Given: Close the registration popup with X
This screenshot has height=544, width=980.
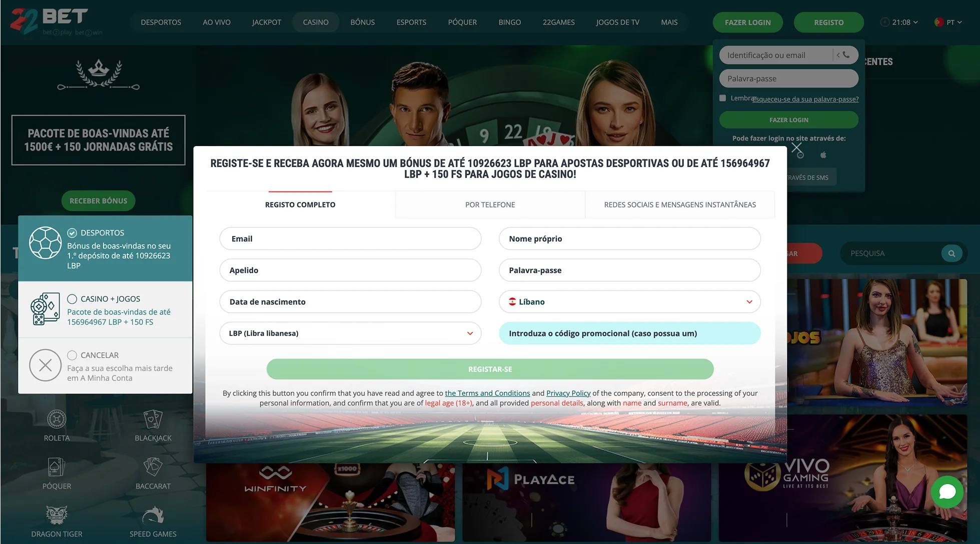Looking at the screenshot, I should [796, 147].
